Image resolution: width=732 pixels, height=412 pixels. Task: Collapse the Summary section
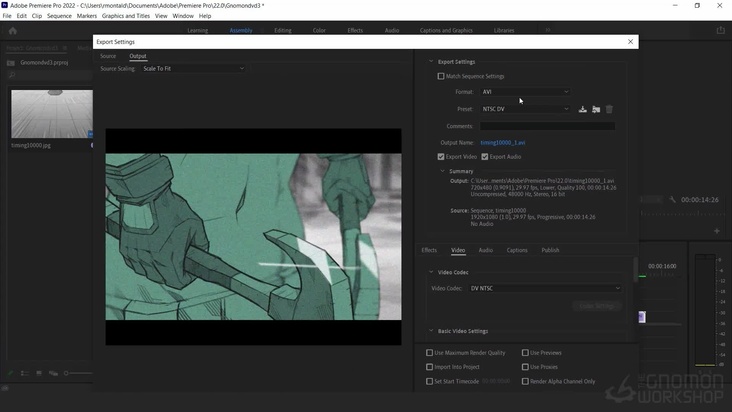(443, 171)
